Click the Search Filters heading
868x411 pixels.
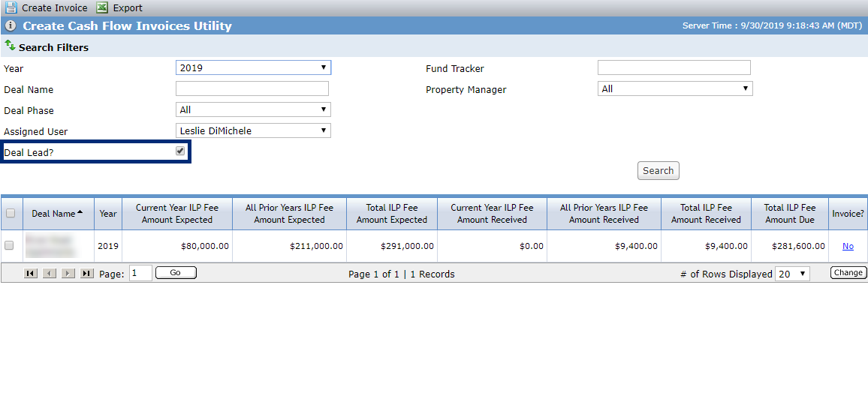tap(54, 47)
